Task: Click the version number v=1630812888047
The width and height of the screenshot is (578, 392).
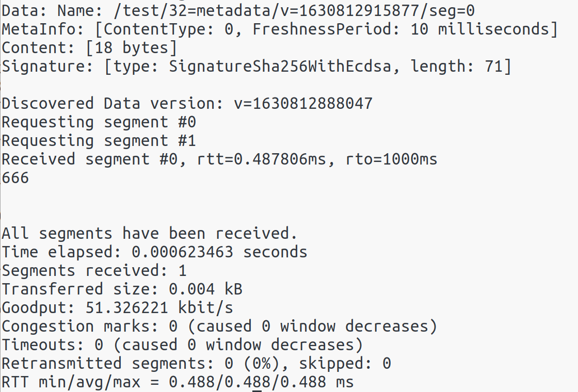Action: (x=303, y=104)
